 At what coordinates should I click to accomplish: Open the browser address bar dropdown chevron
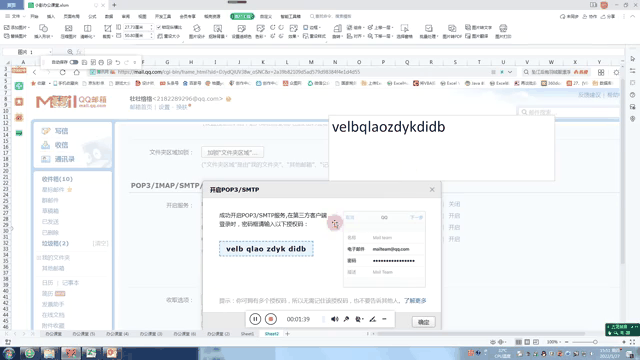(510, 72)
